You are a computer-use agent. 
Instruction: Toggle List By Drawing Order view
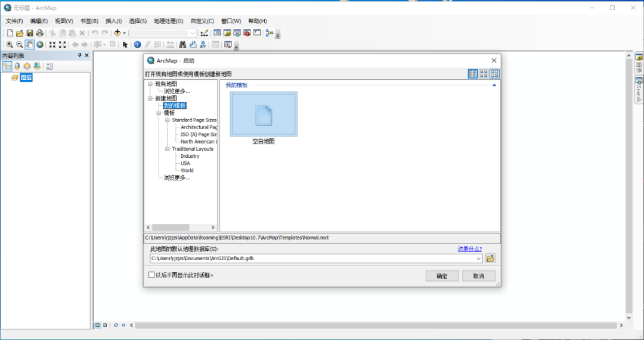(x=7, y=66)
